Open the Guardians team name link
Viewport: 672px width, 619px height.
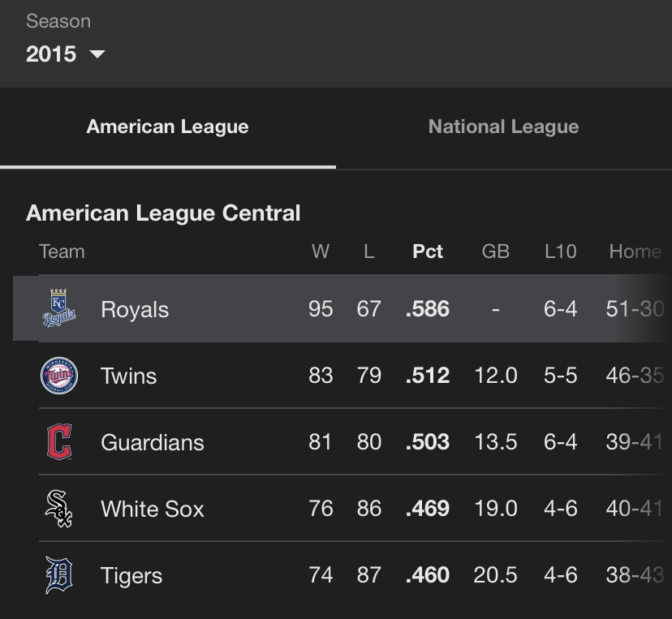click(153, 442)
